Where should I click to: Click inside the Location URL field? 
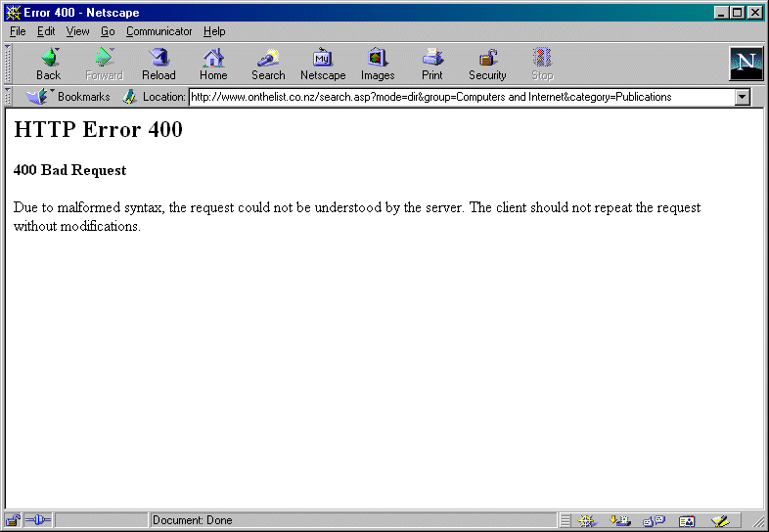point(460,97)
